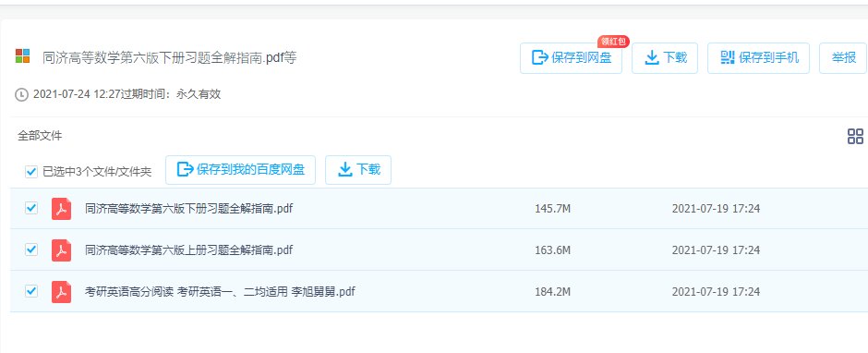Toggle the select-all checkbox 已选中3个文件

[31, 172]
